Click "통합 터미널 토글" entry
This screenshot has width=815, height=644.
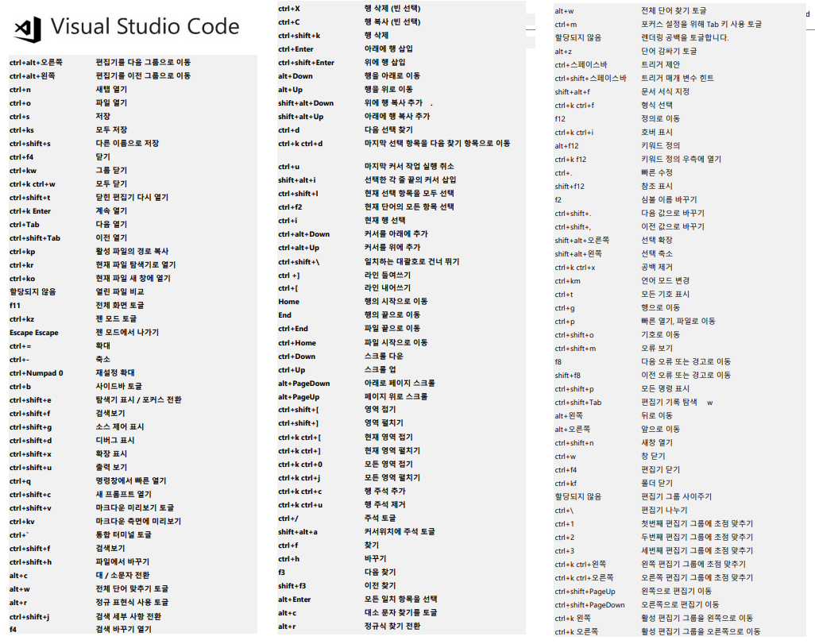123,534
